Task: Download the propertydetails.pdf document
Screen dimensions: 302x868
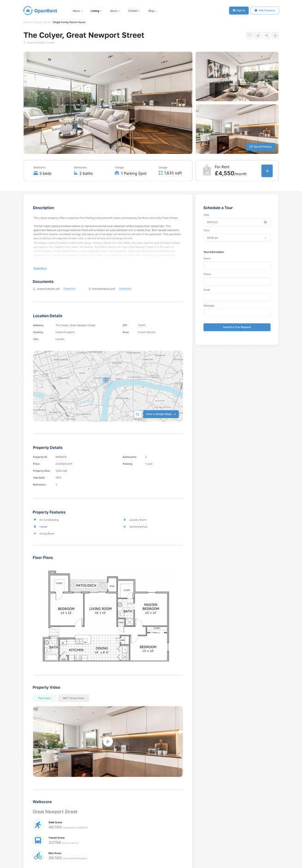Action: click(x=69, y=289)
